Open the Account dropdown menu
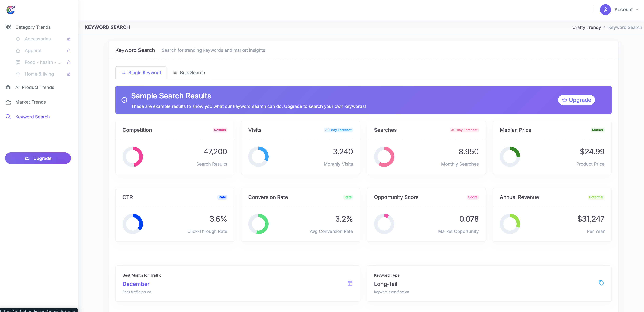Screen dimensions: 644x312 pos(624,9)
